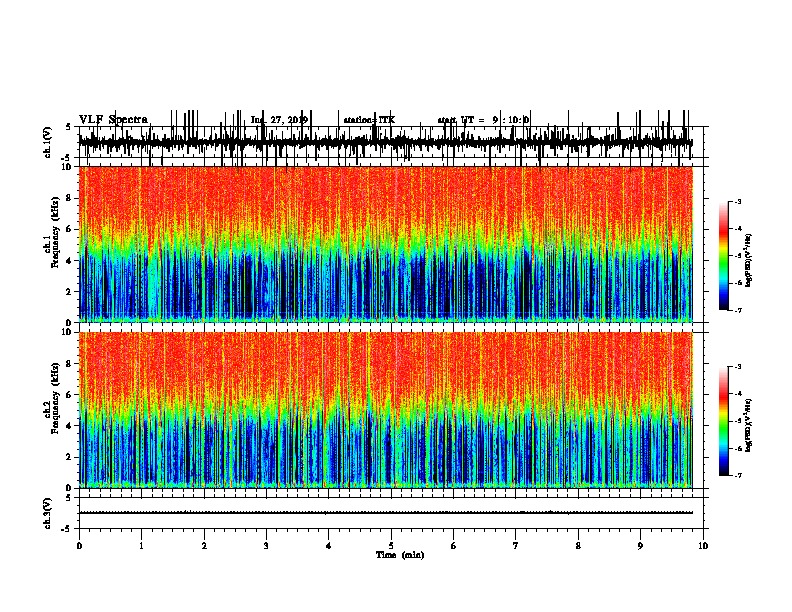792x612 pixels.
Task: Pick the ch.1 spectrogram color scale bar
Action: (723, 256)
